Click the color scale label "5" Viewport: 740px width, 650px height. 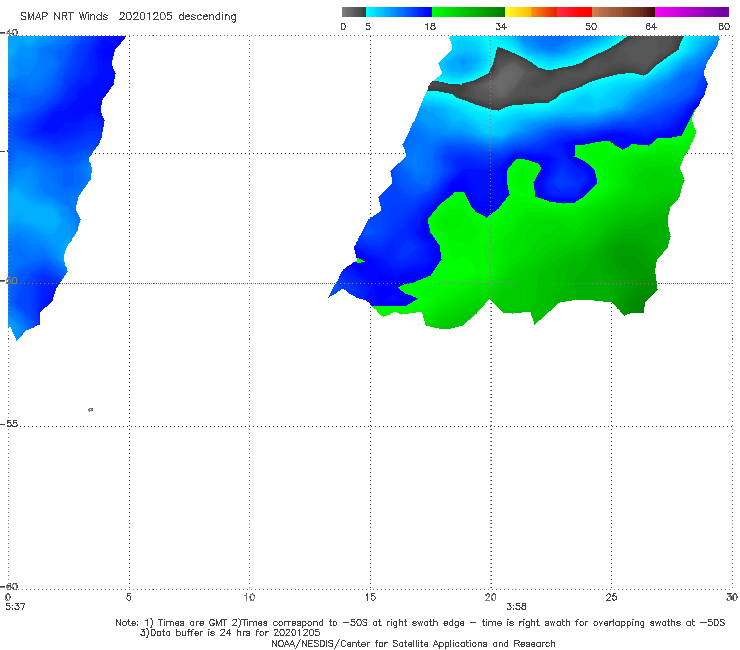368,26
